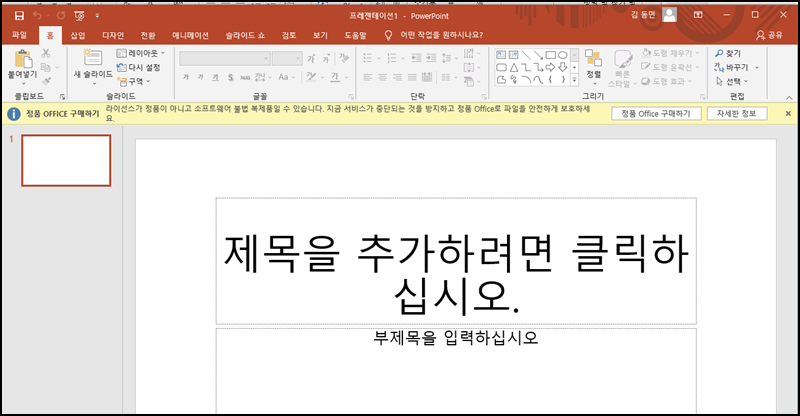Image resolution: width=800 pixels, height=416 pixels.
Task: Click the 찾기 find button
Action: (728, 53)
